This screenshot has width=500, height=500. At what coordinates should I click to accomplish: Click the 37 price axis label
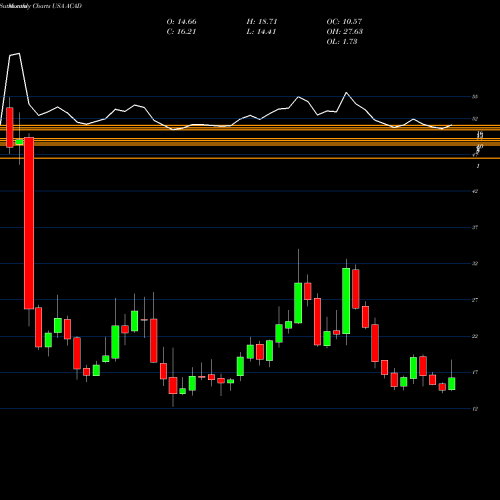[x=475, y=227]
